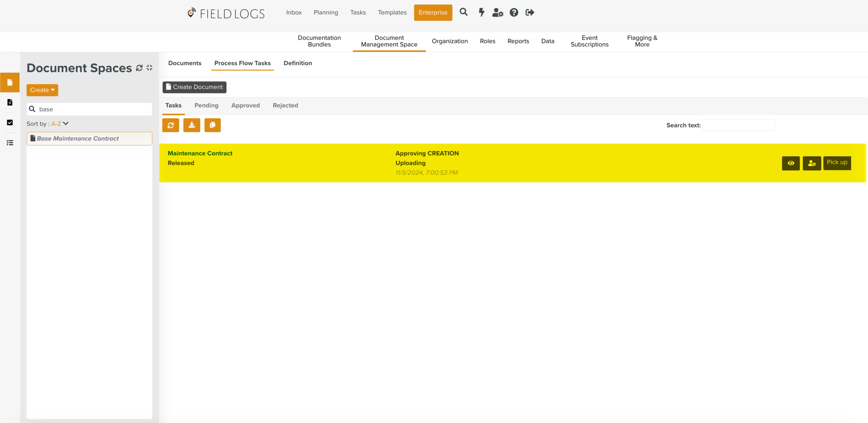The height and width of the screenshot is (423, 868).
Task: View Maintenance Contract task with eye icon
Action: [x=791, y=163]
